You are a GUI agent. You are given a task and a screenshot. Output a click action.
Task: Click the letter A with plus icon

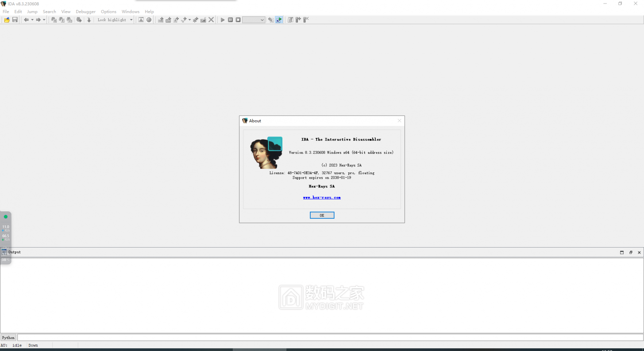pos(176,20)
